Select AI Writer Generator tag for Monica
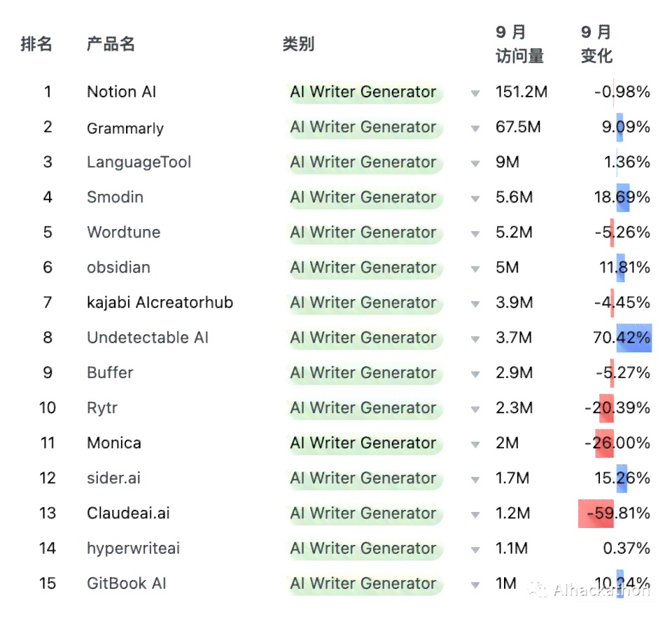Screen dimensions: 672x617 (x=363, y=443)
